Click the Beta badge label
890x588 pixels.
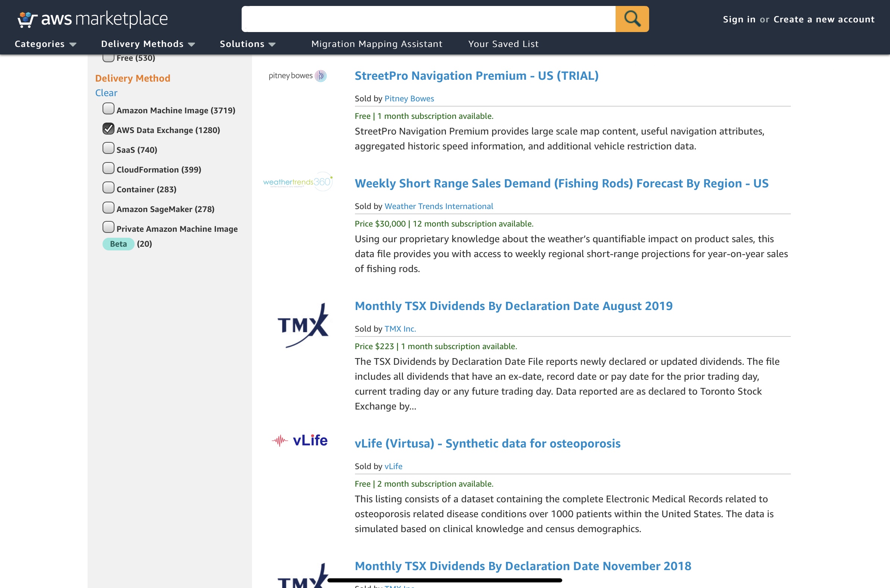(118, 244)
